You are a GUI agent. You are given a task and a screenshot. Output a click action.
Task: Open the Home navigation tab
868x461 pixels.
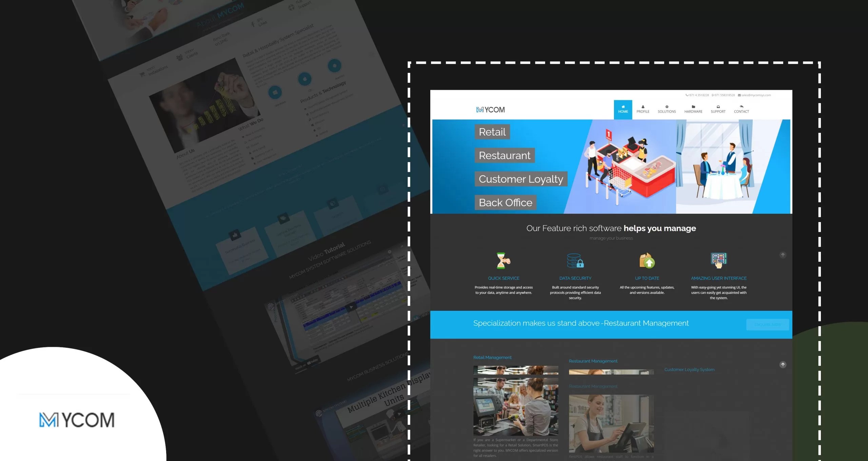point(623,109)
